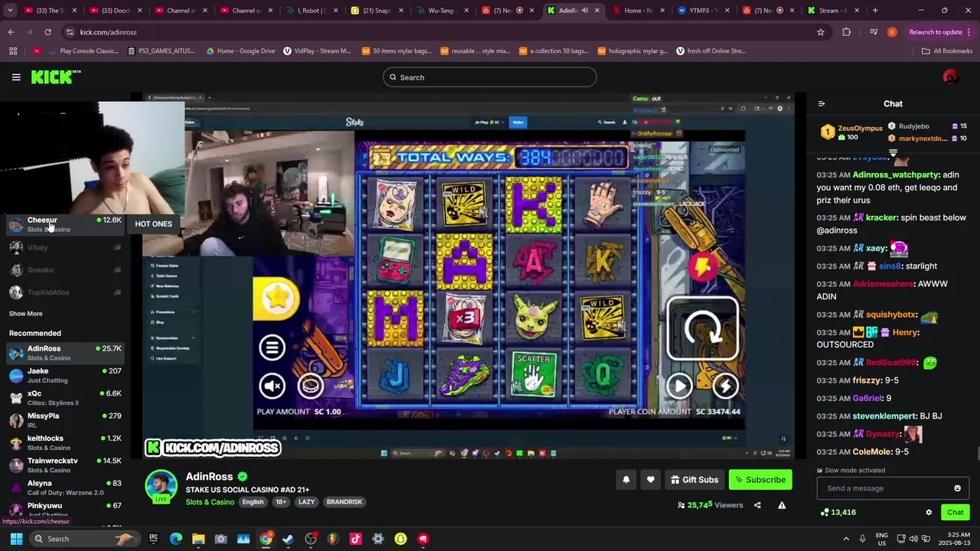The height and width of the screenshot is (551, 980).
Task: Click the notification bell for AdinRoss
Action: point(626,480)
